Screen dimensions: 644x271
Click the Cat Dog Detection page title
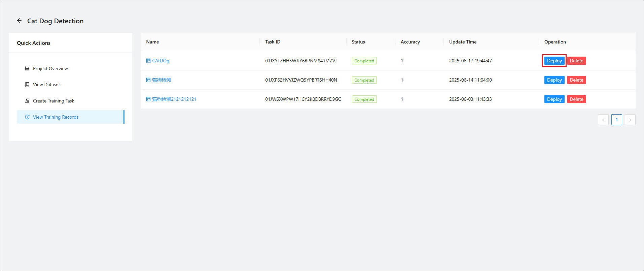point(55,21)
